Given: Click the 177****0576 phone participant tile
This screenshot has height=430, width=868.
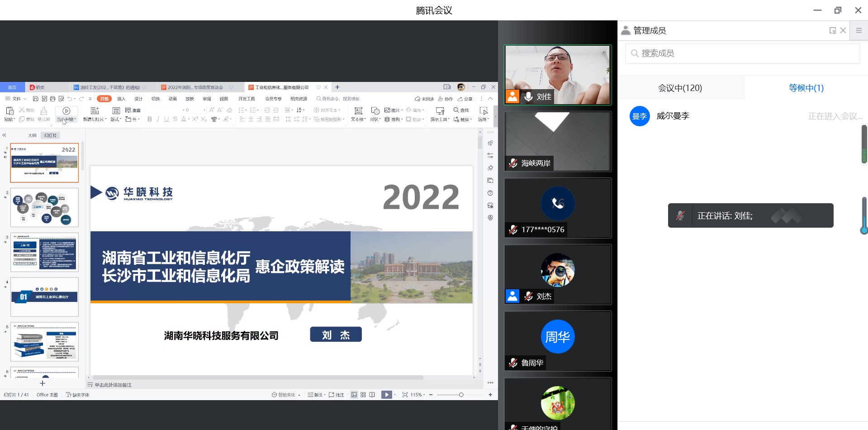Looking at the screenshot, I should tap(558, 208).
